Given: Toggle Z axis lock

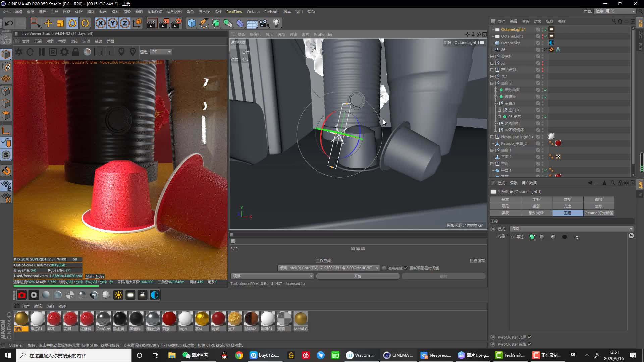Looking at the screenshot, I should (125, 23).
